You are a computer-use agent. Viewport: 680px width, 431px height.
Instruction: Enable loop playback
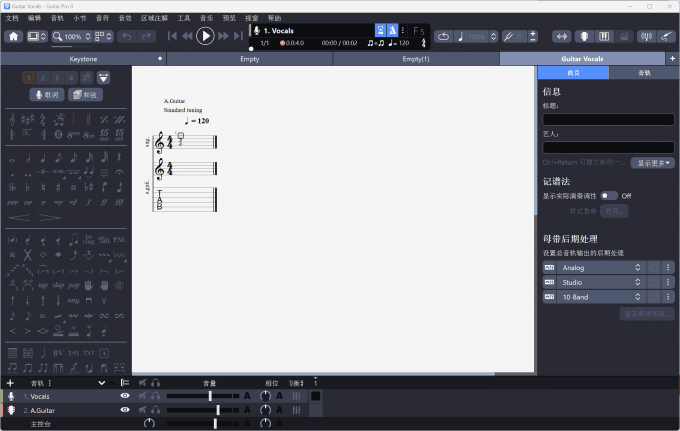(443, 36)
